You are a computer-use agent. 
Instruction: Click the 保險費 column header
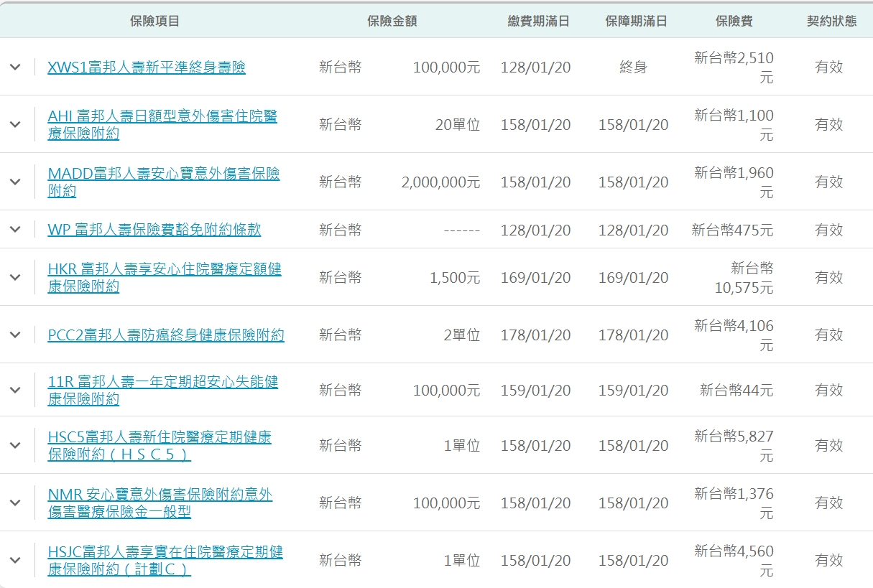tap(734, 21)
